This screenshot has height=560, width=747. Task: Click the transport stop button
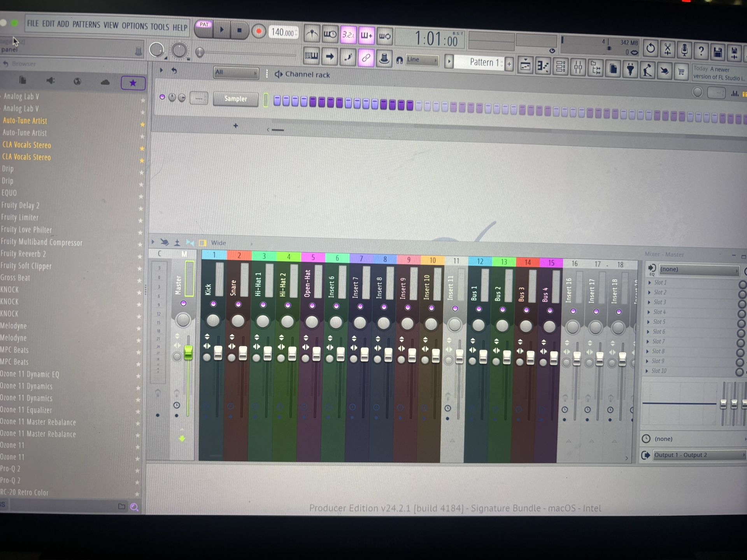pyautogui.click(x=239, y=30)
